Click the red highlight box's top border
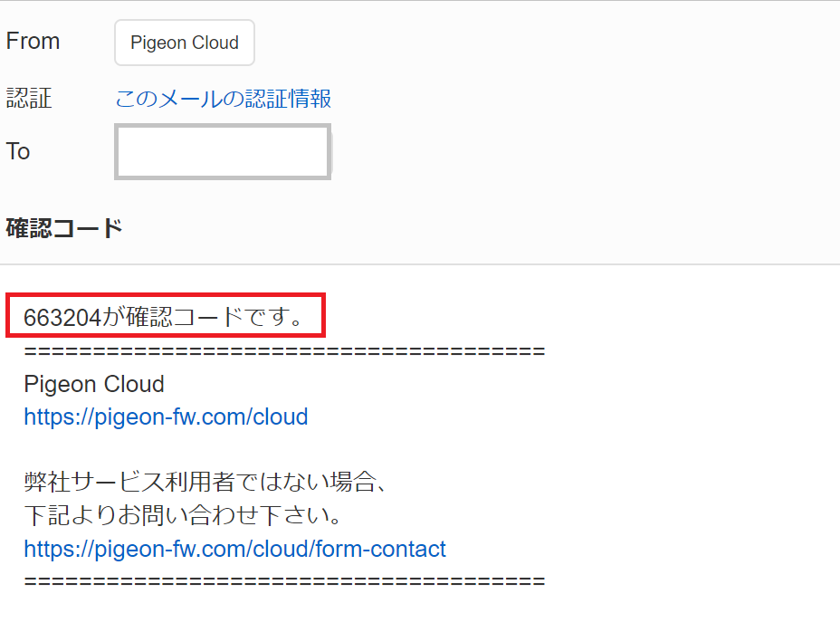840x632 pixels. (165, 295)
